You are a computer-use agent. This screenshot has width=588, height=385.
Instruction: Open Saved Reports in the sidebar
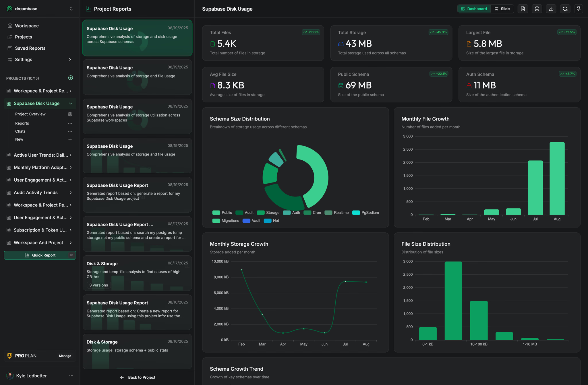tap(30, 48)
